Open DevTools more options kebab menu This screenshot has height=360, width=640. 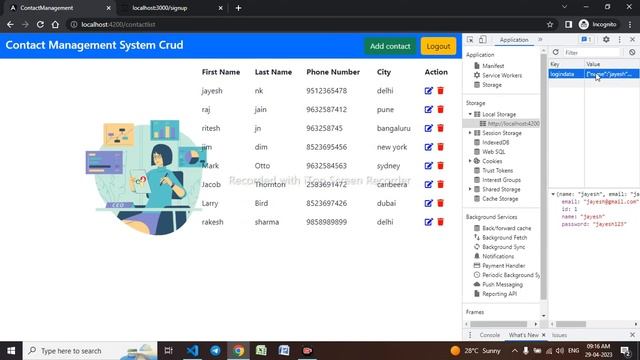point(620,40)
